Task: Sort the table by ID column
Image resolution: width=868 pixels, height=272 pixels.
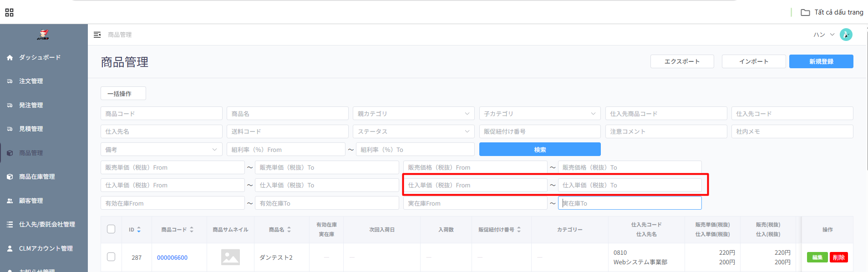Action: (x=135, y=230)
